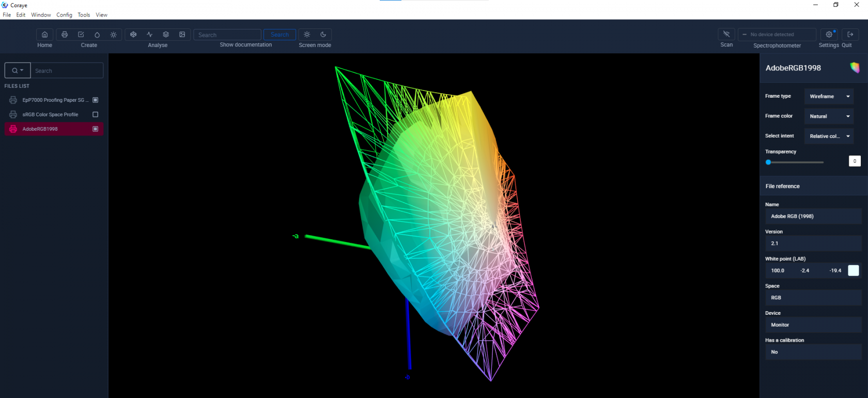The image size is (868, 398).
Task: Select sRGB Color Space Profile file row
Action: [54, 114]
